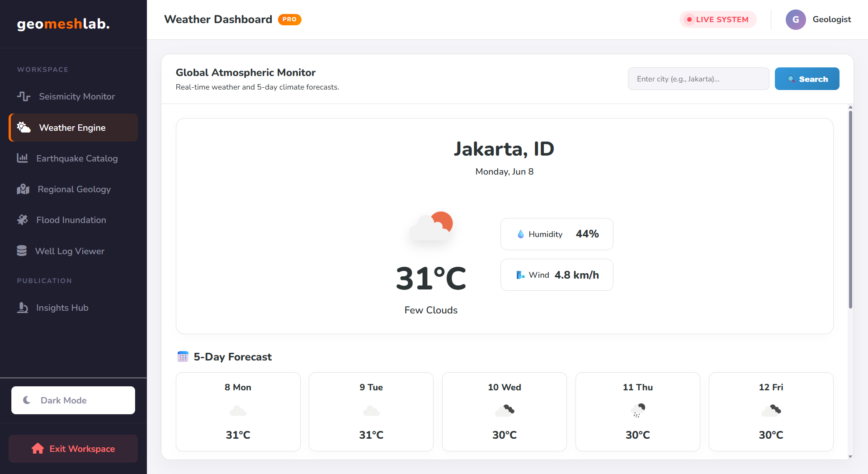The height and width of the screenshot is (474, 868).
Task: Select the 8 Mon forecast card
Action: pyautogui.click(x=238, y=412)
